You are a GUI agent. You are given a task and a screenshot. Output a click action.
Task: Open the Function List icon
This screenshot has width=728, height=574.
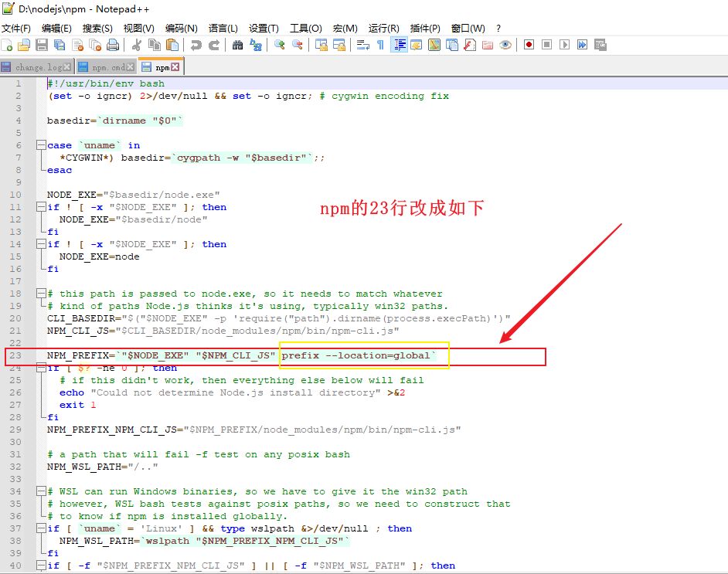point(470,45)
